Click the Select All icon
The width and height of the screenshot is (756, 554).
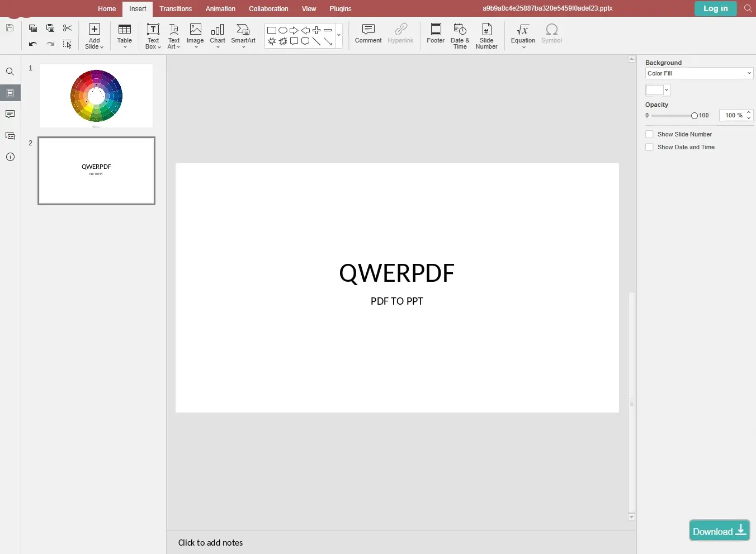coord(67,44)
